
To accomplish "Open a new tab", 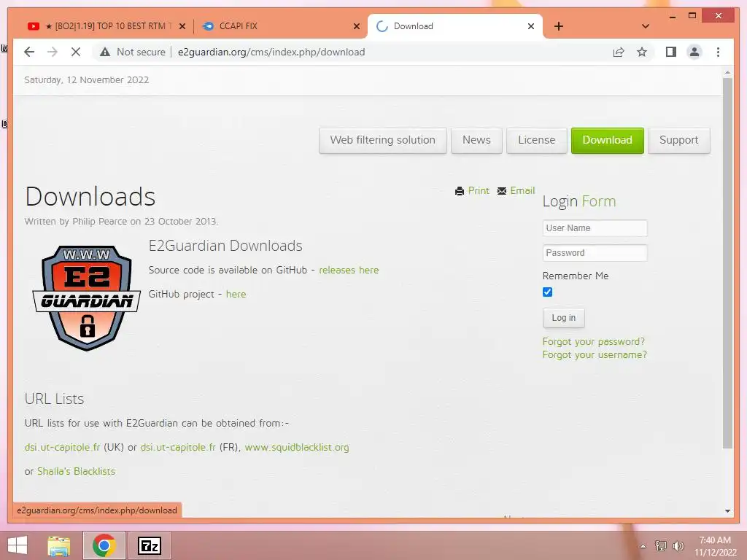I will pyautogui.click(x=559, y=26).
